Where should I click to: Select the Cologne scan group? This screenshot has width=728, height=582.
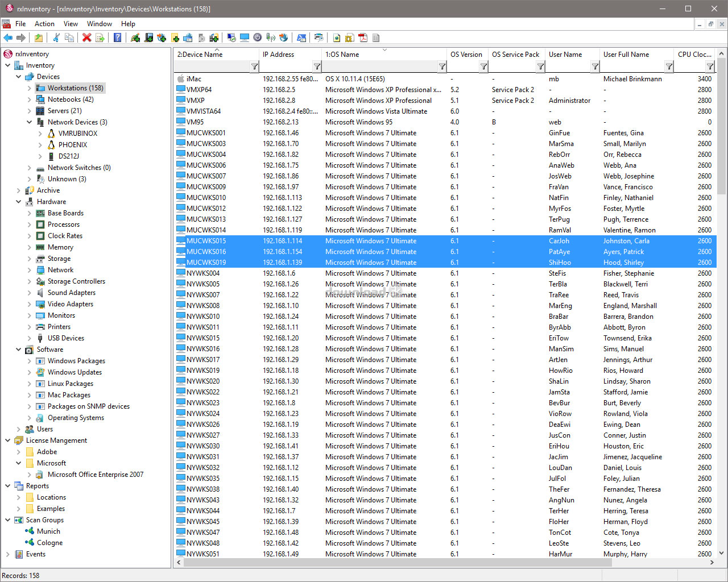pos(49,543)
